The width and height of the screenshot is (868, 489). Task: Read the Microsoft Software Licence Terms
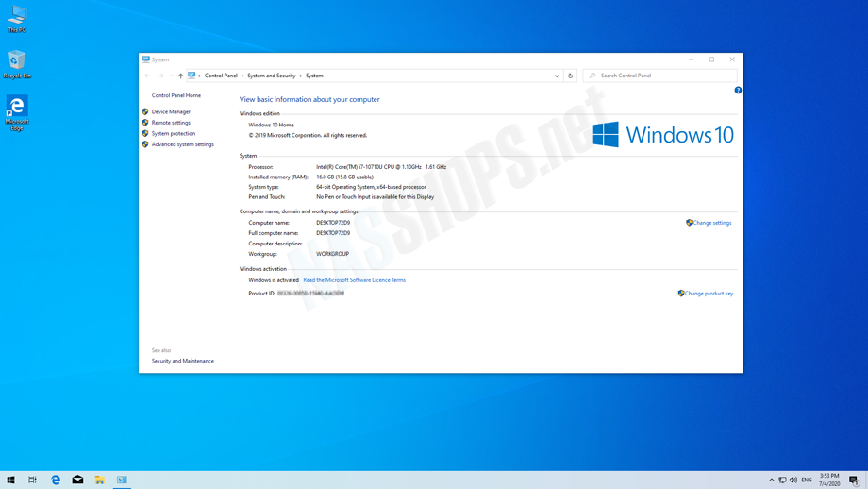pyautogui.click(x=355, y=280)
